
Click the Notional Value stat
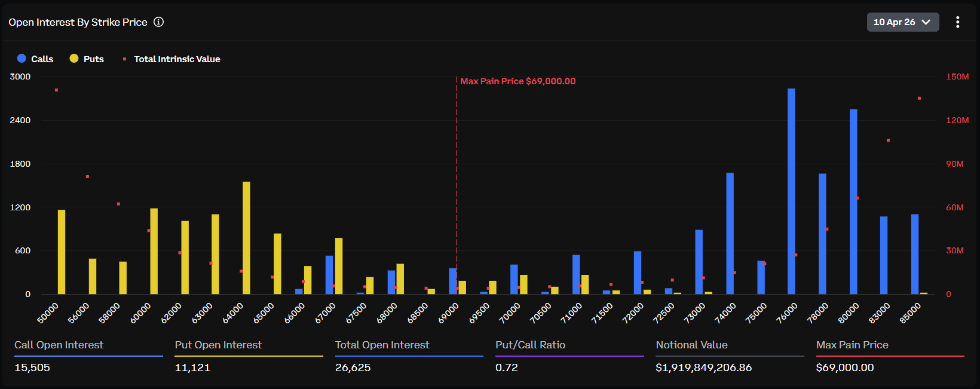(x=691, y=345)
